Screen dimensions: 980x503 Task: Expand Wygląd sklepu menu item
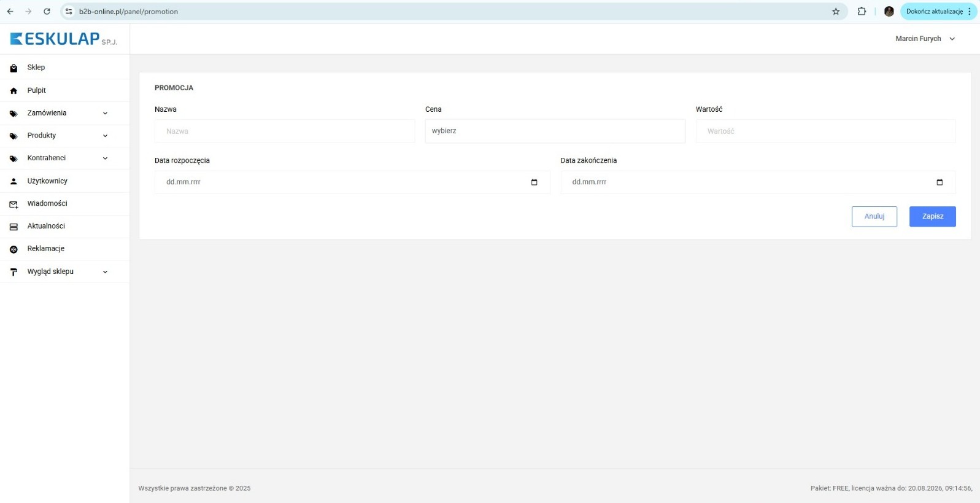[x=105, y=272]
